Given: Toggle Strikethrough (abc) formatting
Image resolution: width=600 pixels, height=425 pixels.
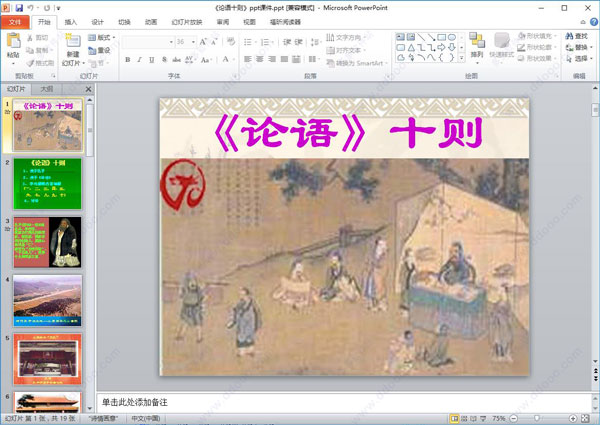Looking at the screenshot, I should (176, 59).
